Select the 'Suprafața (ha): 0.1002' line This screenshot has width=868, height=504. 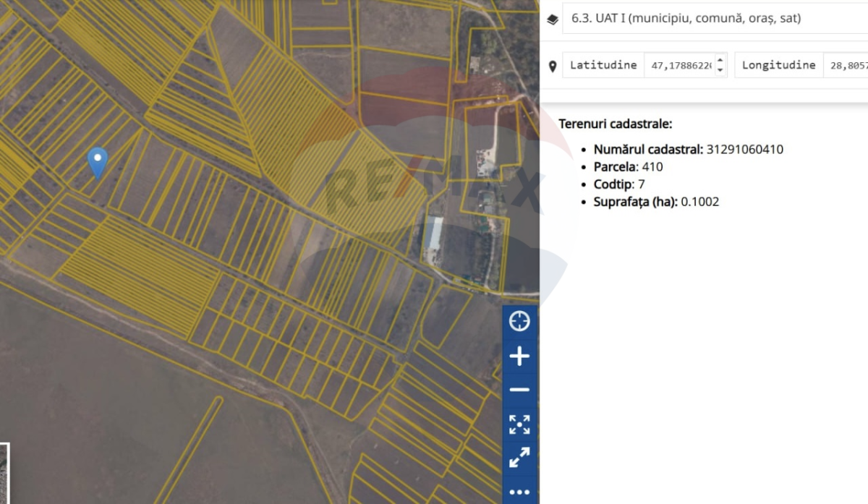656,202
